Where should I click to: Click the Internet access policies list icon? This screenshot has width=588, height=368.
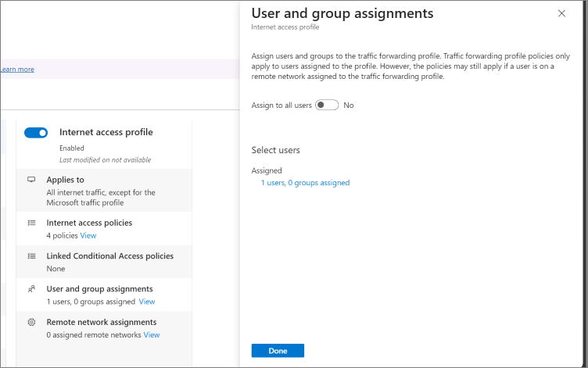tap(31, 223)
